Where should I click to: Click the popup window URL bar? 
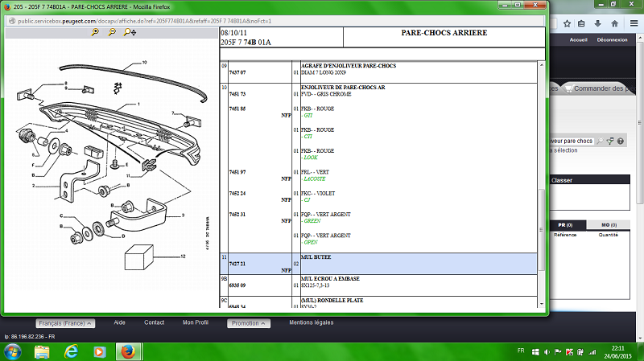(x=275, y=21)
